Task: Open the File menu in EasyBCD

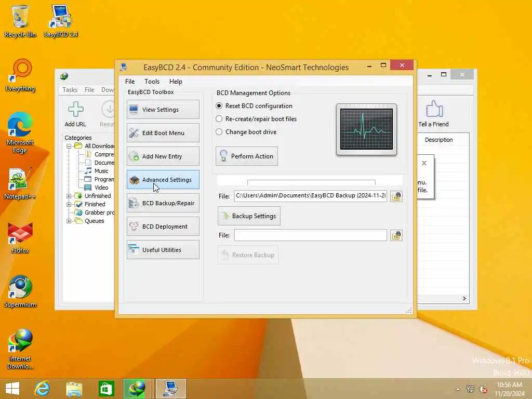Action: 130,82
